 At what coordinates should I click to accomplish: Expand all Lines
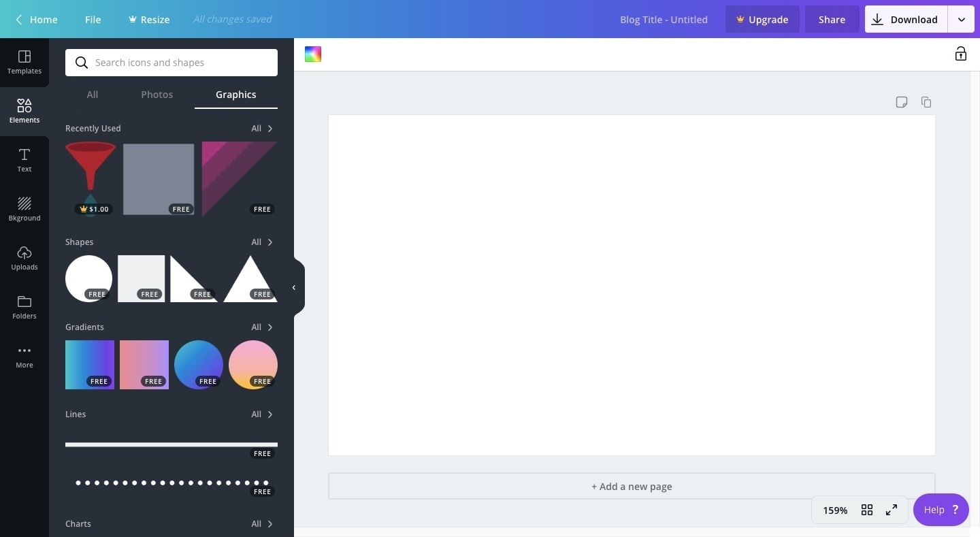pos(262,414)
